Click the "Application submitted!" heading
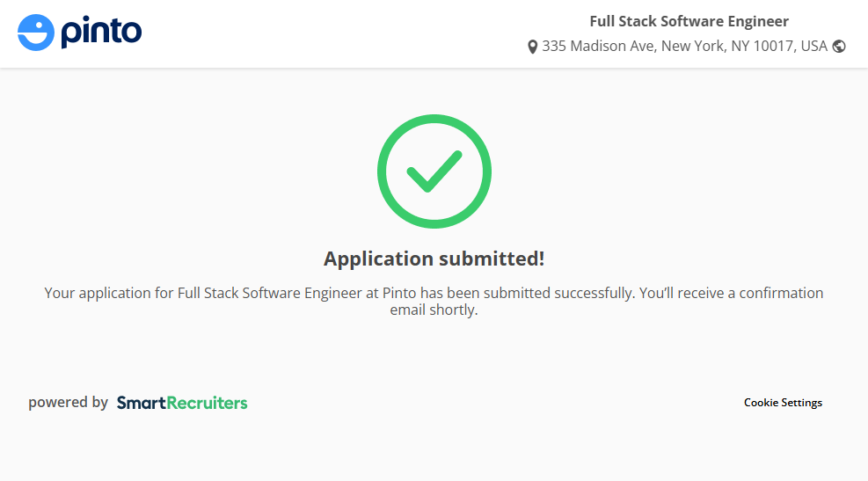Viewport: 868px width, 481px height. [x=434, y=259]
